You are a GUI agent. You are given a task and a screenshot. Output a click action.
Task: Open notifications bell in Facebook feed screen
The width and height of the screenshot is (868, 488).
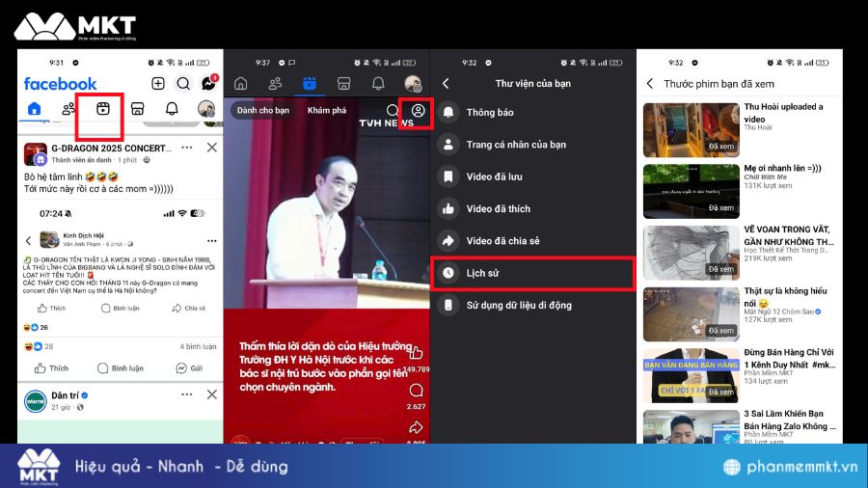(172, 108)
